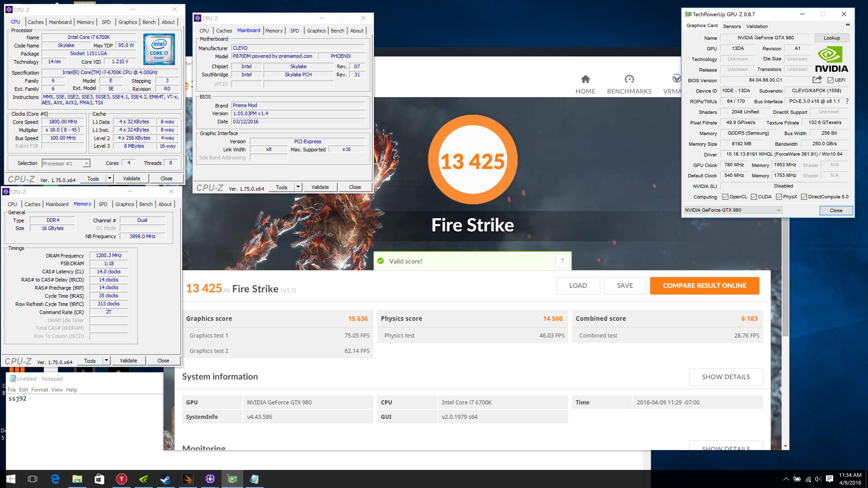Click the Tools button in the Memory CPU-Z window
The width and height of the screenshot is (868, 488).
click(90, 361)
